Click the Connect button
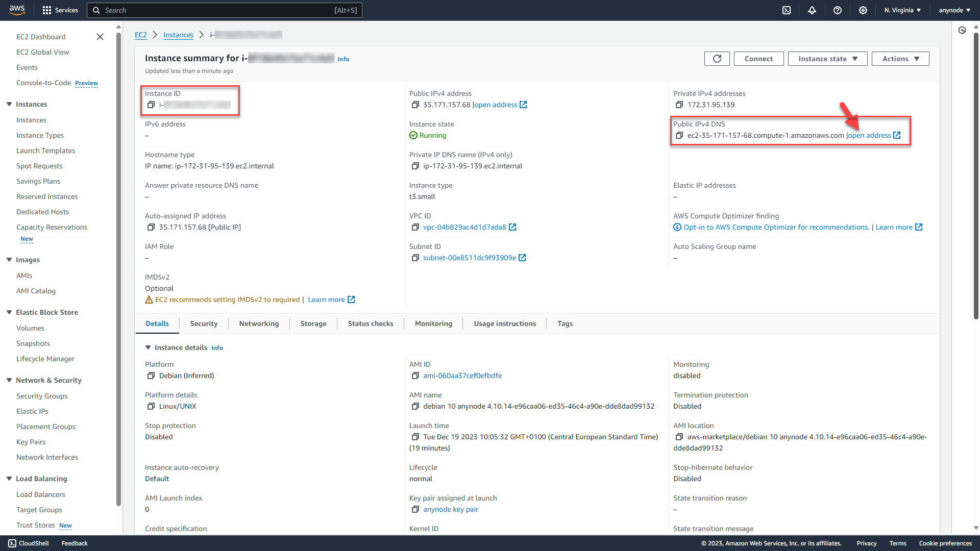 click(758, 59)
